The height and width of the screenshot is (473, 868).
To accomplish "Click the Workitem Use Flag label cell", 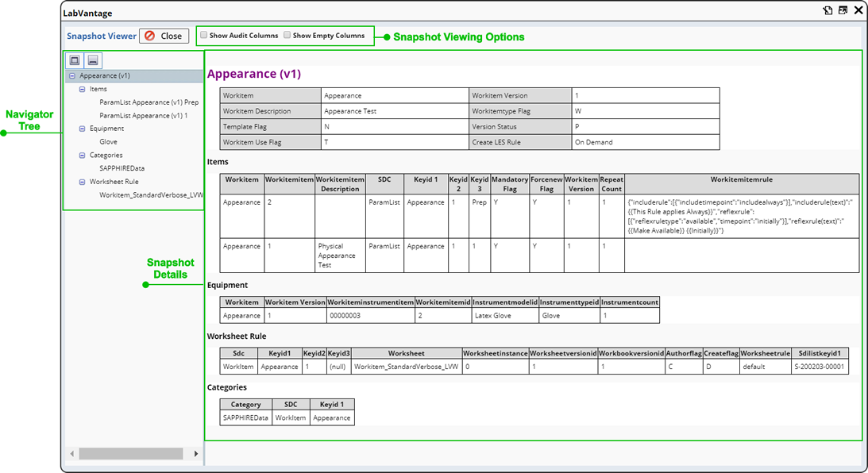I will click(270, 142).
